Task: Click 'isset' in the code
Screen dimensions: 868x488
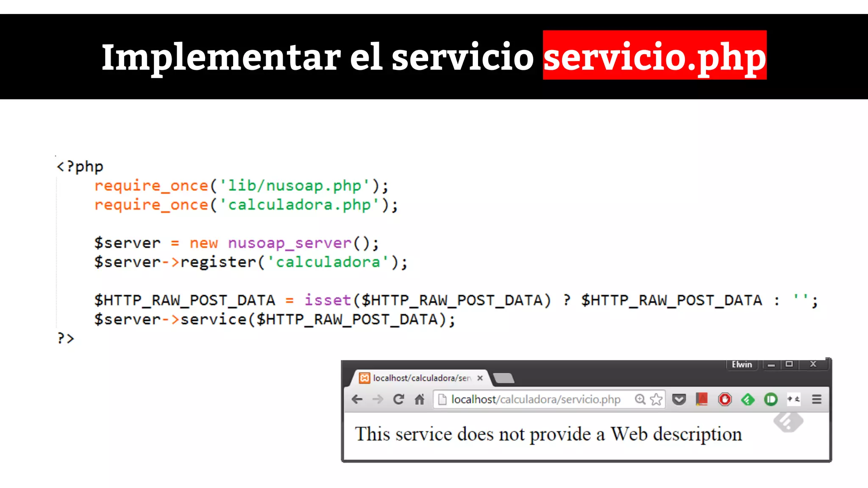Action: click(x=328, y=300)
